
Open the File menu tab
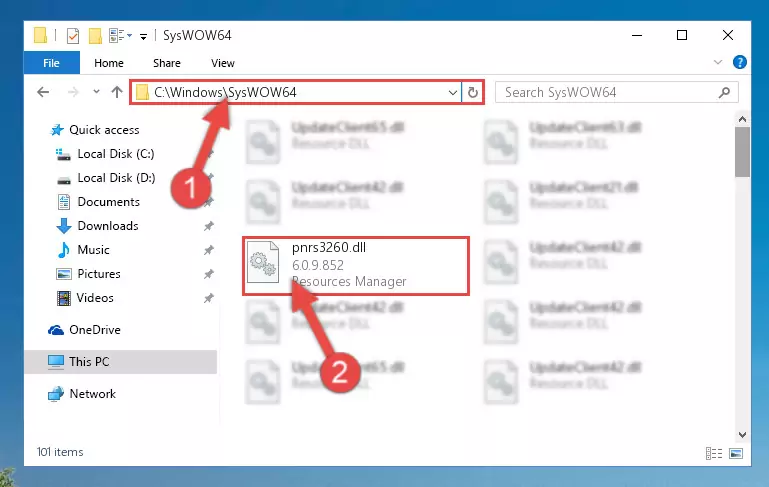pos(51,63)
